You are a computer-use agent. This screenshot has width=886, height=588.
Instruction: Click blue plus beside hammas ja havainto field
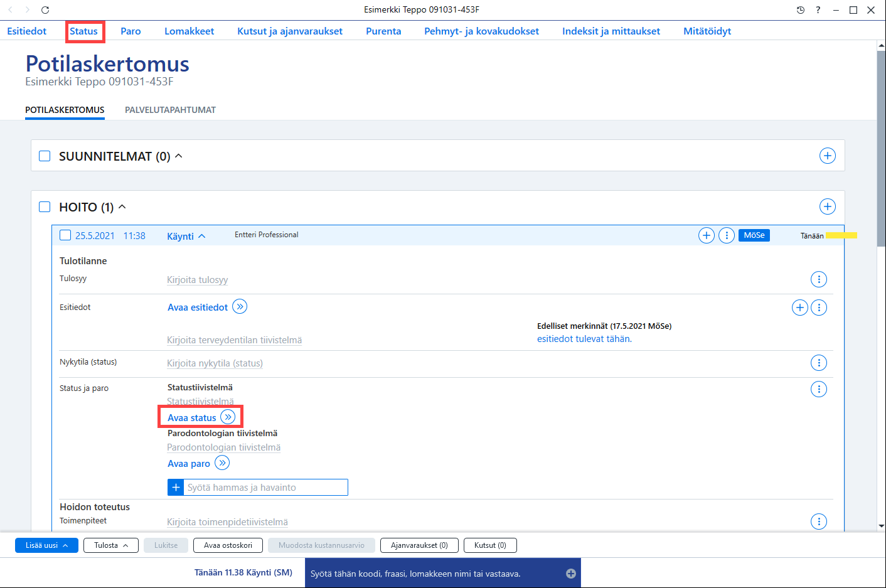coord(176,487)
